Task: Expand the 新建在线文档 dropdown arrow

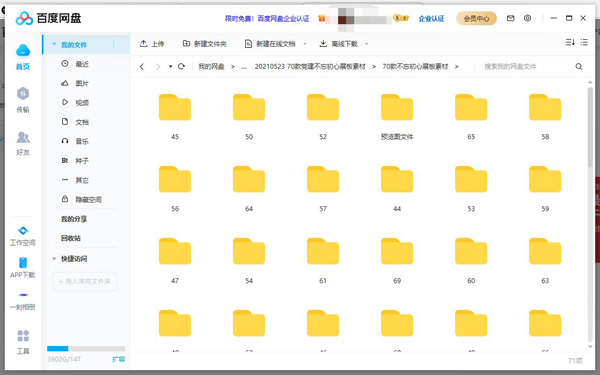Action: tap(305, 44)
